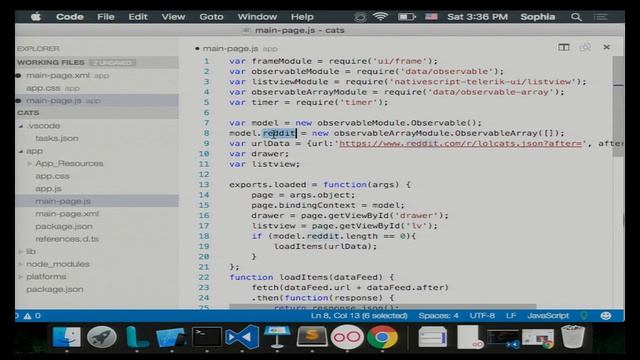Open Finder from the dock
The image size is (640, 360).
[67, 337]
